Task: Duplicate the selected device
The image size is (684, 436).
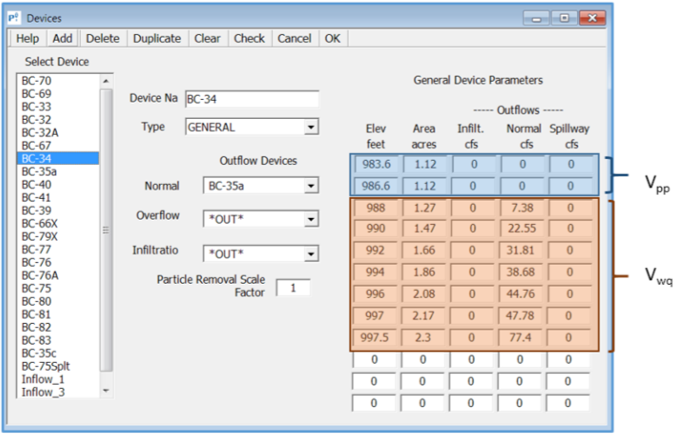Action: pyautogui.click(x=157, y=39)
